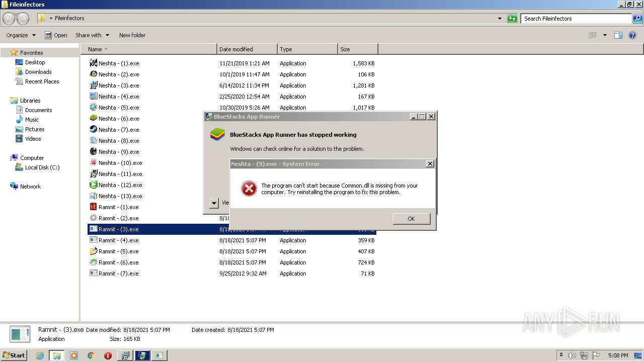
Task: Launch Google Chrome from taskbar
Action: 91,355
